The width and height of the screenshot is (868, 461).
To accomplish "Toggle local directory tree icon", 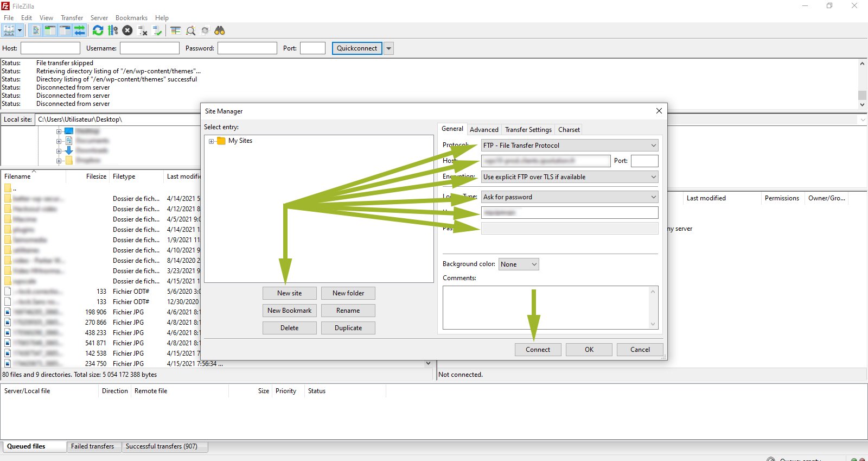I will 50,30.
